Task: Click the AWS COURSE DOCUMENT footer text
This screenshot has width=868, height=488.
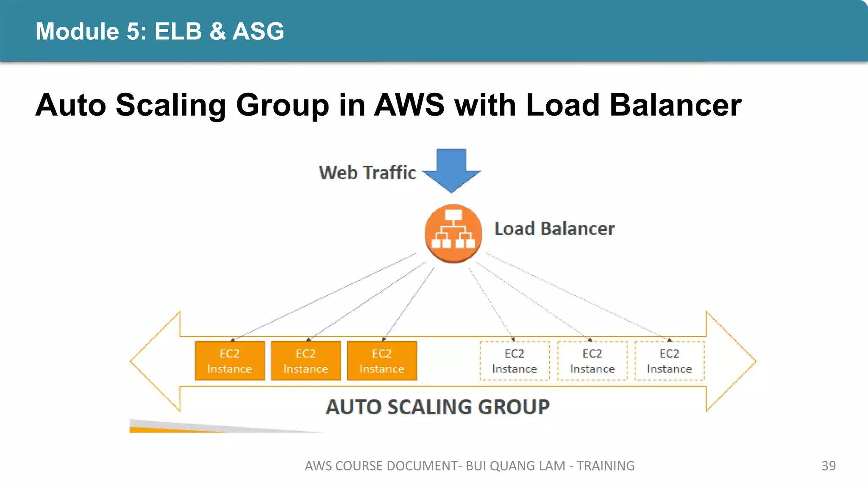Action: pos(470,466)
